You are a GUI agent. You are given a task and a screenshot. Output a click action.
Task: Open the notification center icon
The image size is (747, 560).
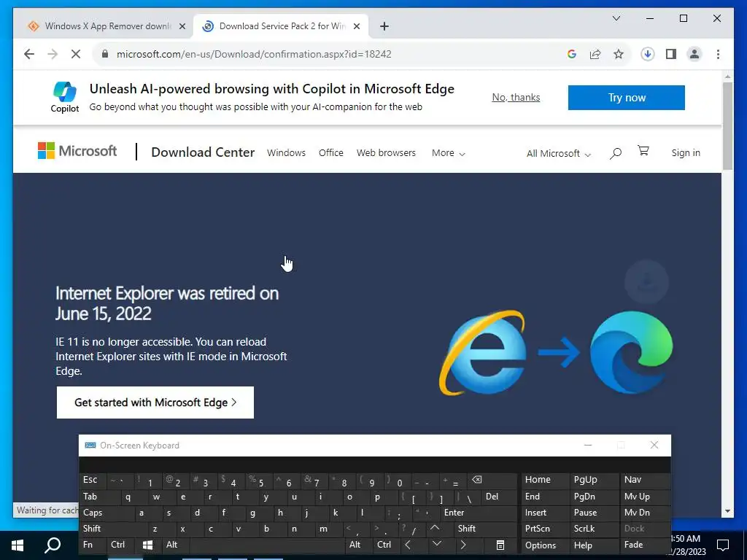point(723,545)
